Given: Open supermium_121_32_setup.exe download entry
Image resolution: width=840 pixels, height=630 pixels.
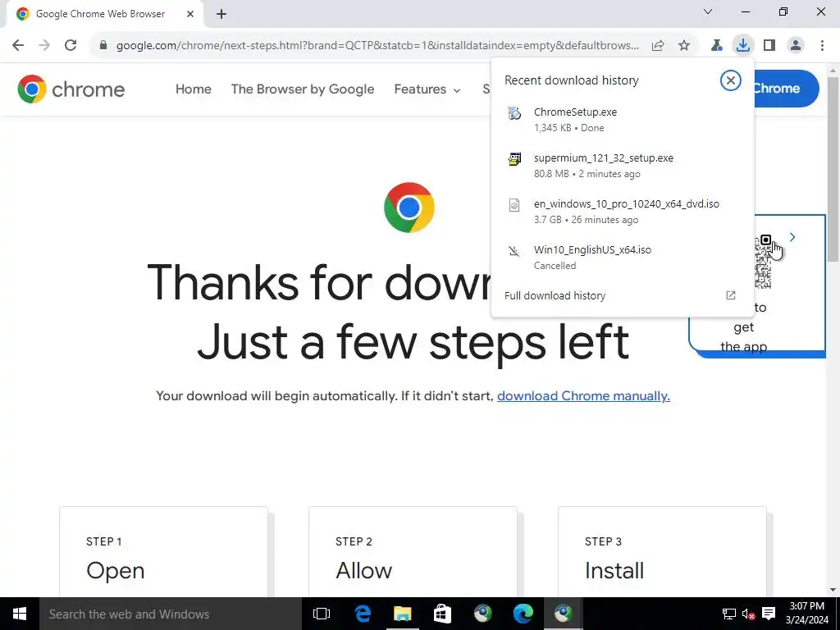Looking at the screenshot, I should click(x=622, y=166).
